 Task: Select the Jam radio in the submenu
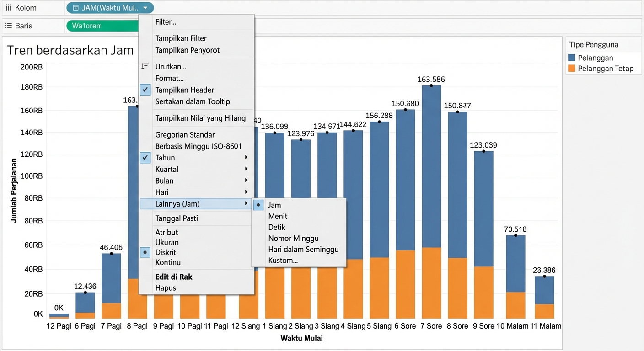[x=258, y=205]
